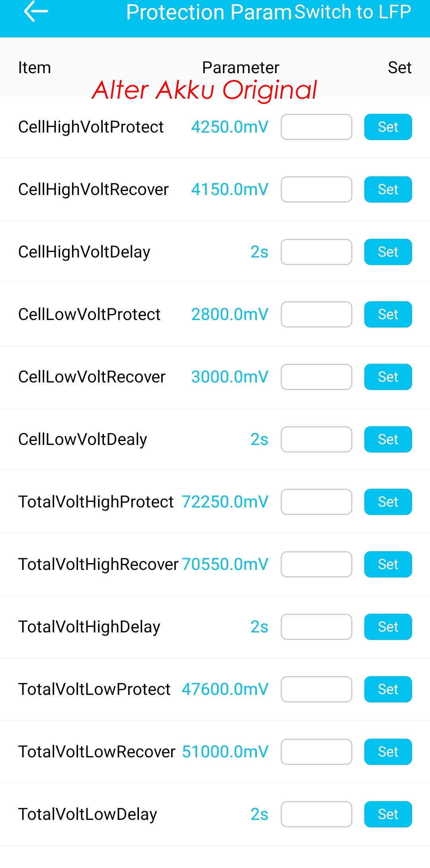This screenshot has width=430, height=868.
Task: Apply CellLowVoltProtect with its Set button
Action: [x=388, y=314]
